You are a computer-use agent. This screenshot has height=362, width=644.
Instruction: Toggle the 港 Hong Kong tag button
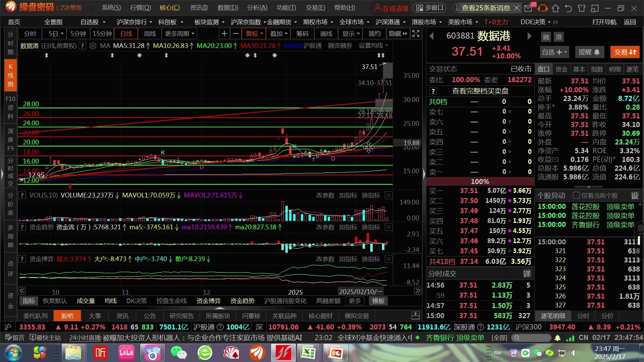pyautogui.click(x=558, y=37)
